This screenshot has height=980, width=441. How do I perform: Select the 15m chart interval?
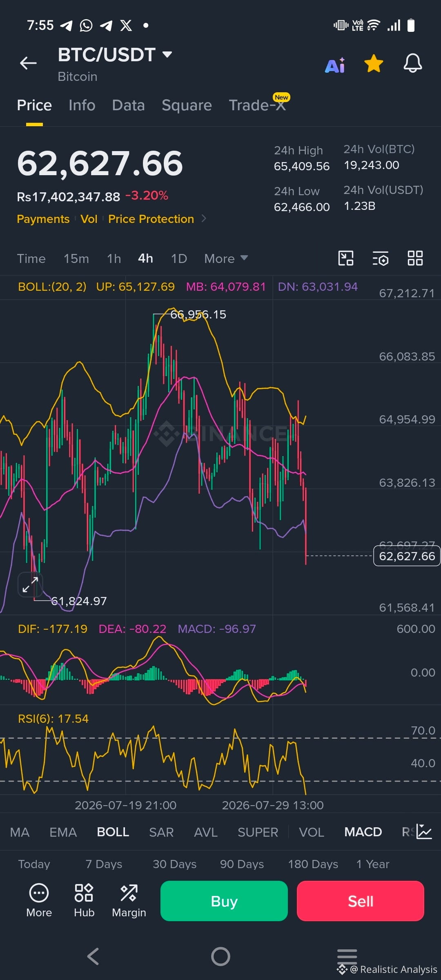[76, 259]
